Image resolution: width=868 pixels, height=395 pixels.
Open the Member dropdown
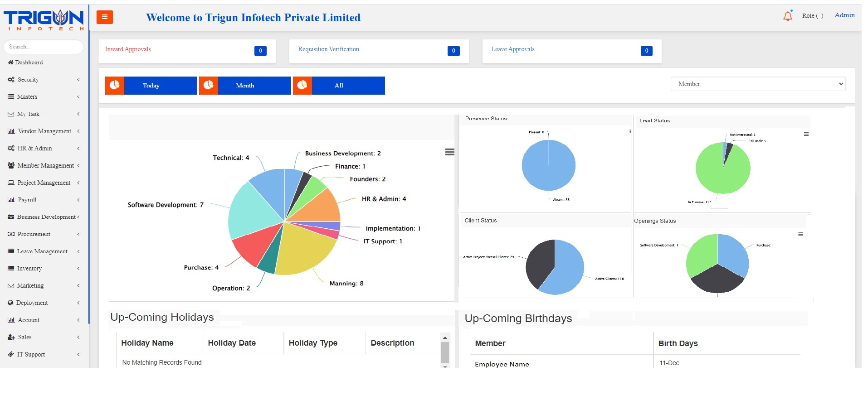[x=758, y=84]
